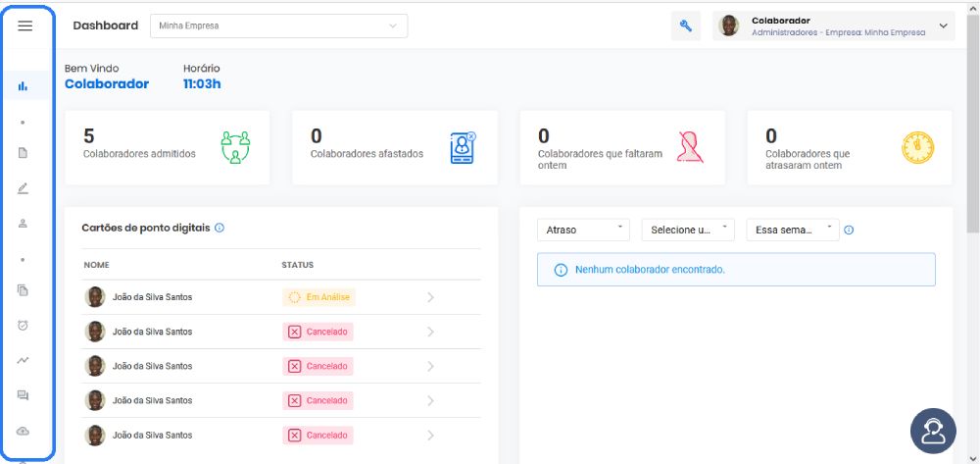Select the bar chart dashboard sidebar icon
Screen dimensions: 980x464
click(x=24, y=86)
